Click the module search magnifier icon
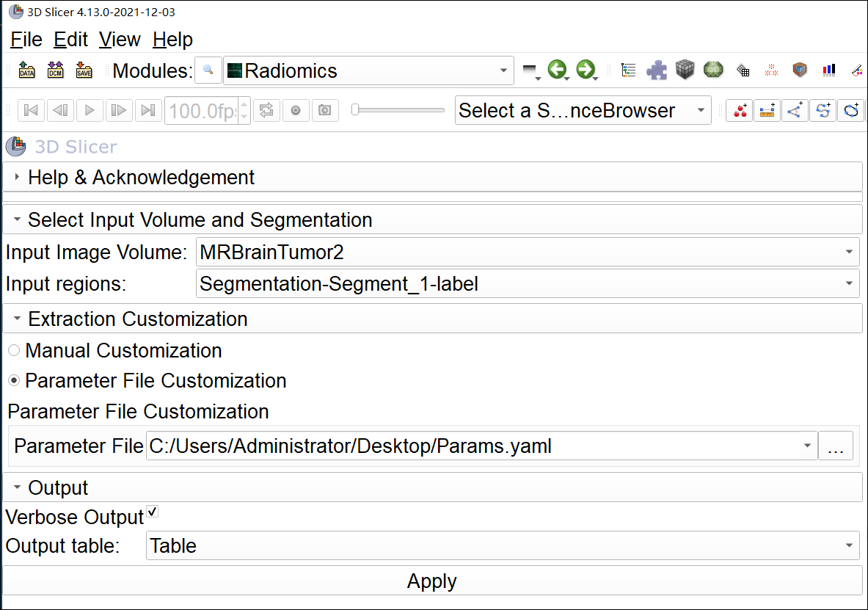868x610 pixels. coord(208,70)
